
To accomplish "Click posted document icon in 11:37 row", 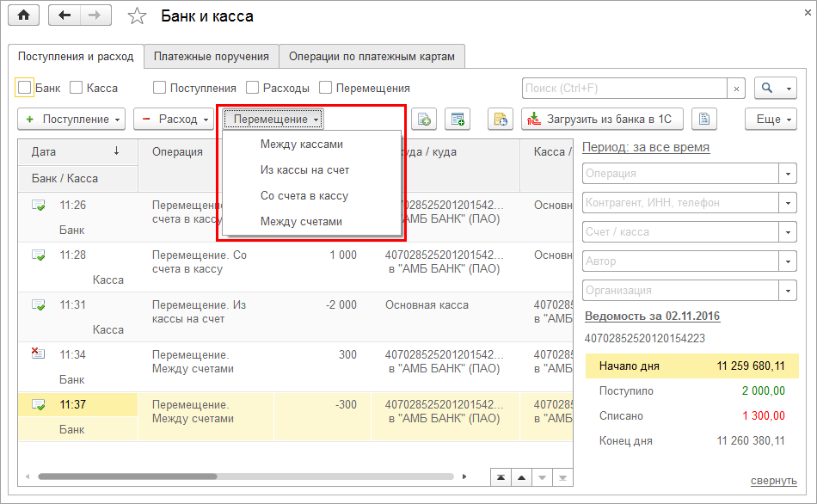I will coord(39,404).
